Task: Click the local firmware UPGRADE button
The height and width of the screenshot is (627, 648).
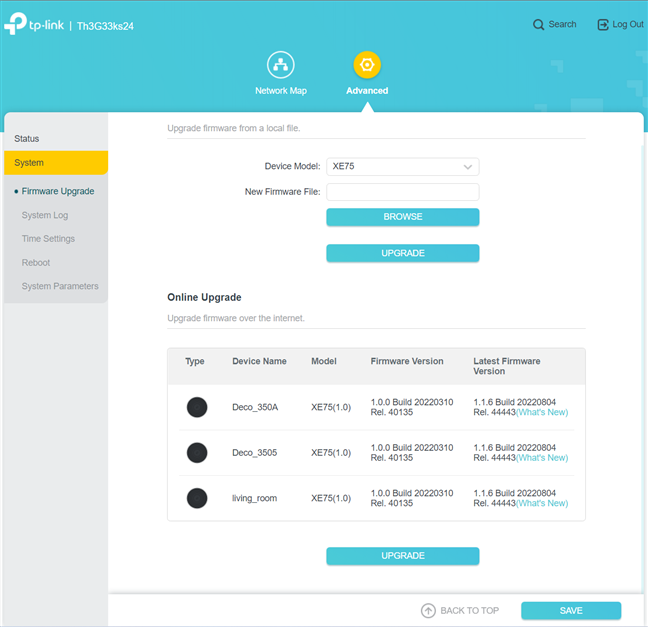Action: tap(403, 253)
